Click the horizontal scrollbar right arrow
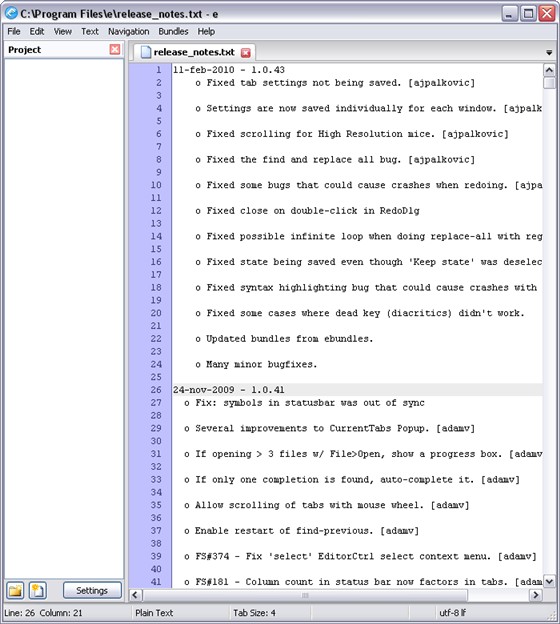The image size is (560, 624). coord(536,595)
